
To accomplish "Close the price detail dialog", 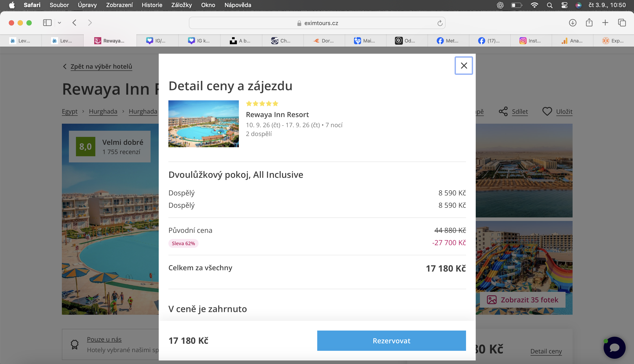I will tap(463, 66).
